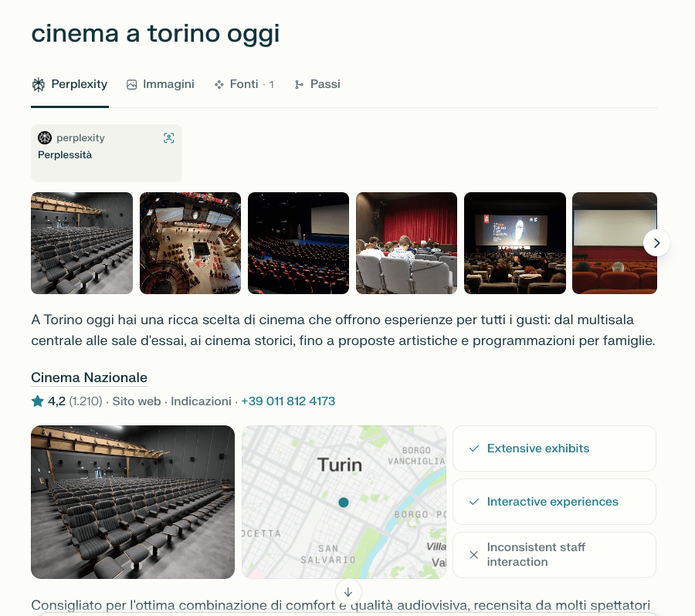Open the Cinema Nazionale link
Screen dimensions: 695x616
(89, 377)
